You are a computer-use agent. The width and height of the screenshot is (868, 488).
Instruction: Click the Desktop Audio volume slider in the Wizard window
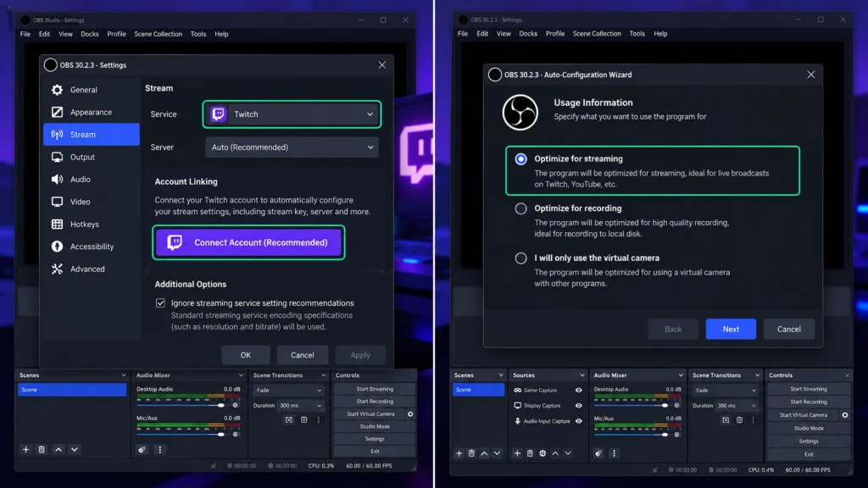point(633,406)
